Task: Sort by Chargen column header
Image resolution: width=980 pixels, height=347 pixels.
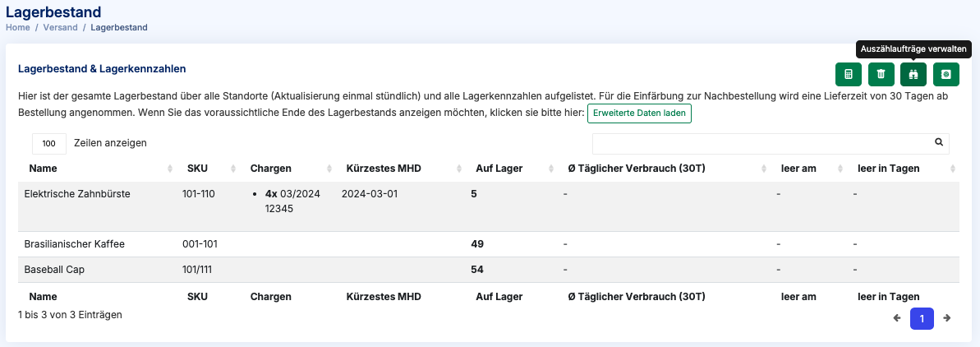Action: [x=271, y=169]
